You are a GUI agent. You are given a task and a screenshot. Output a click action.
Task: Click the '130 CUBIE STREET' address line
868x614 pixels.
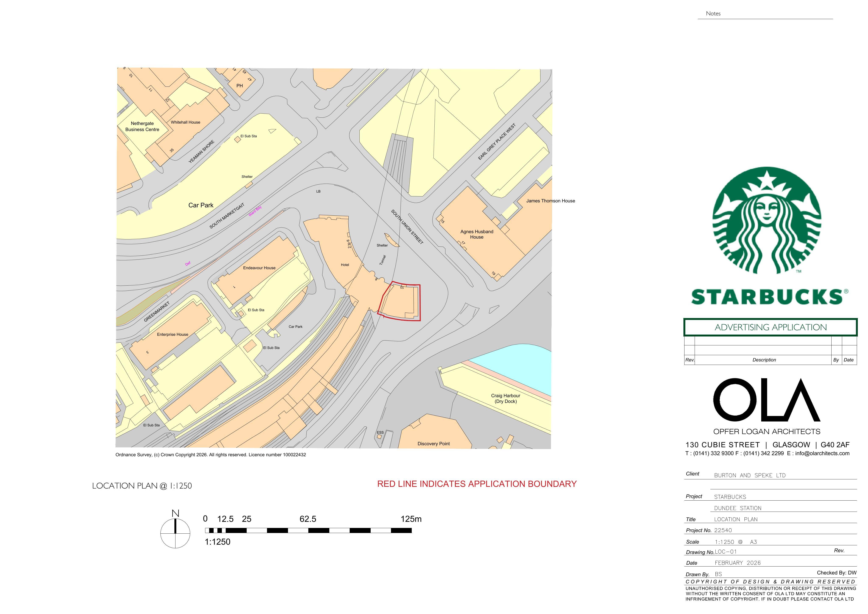[x=767, y=445]
